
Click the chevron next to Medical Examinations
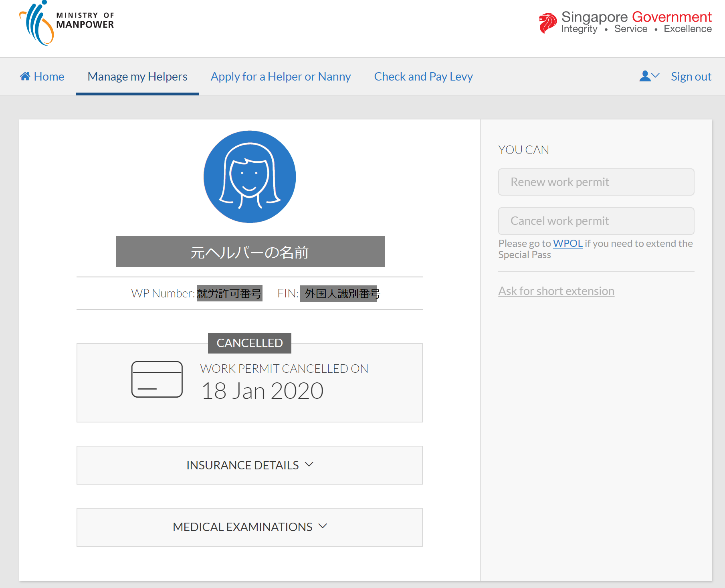coord(323,526)
